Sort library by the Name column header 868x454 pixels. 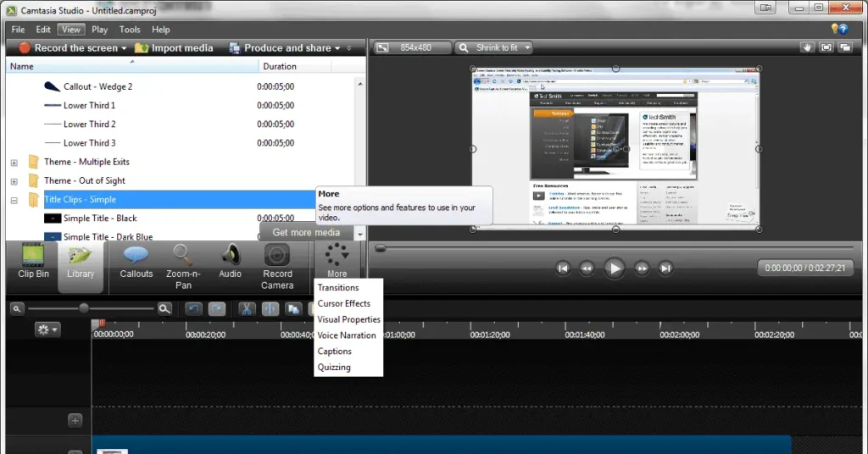coord(131,66)
